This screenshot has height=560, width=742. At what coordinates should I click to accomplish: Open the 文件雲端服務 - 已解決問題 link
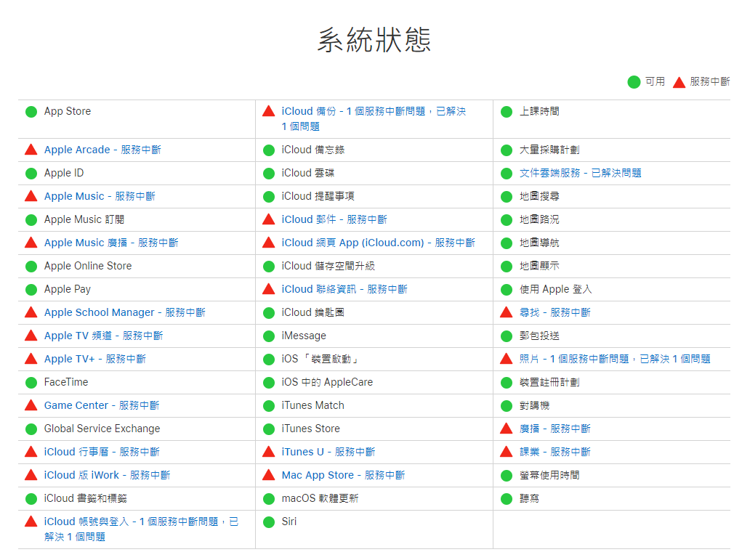[581, 173]
